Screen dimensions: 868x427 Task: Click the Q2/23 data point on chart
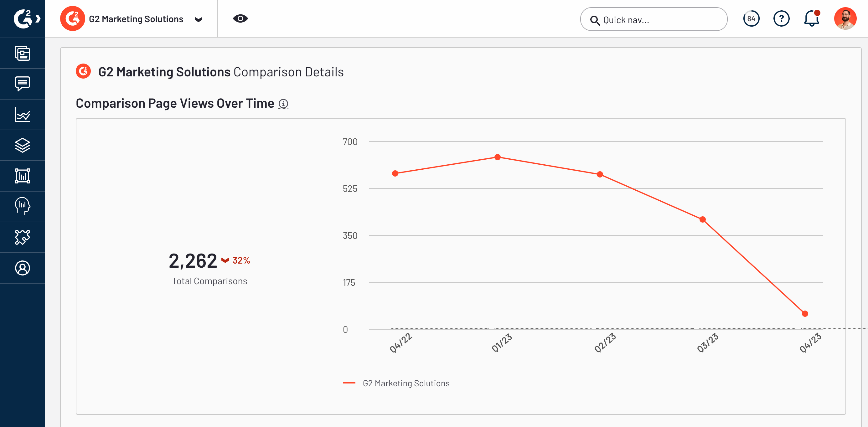[600, 174]
